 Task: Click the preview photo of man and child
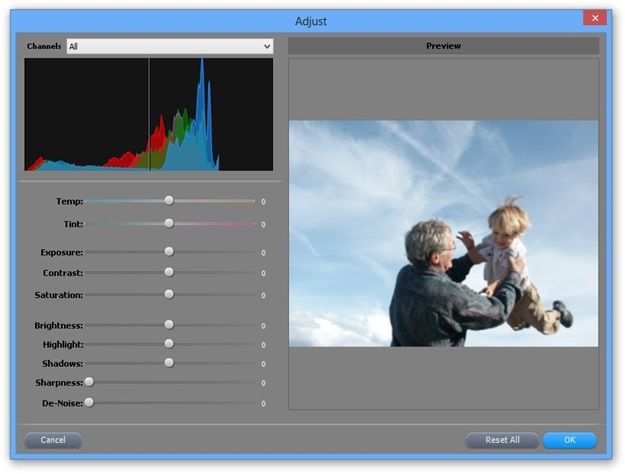coord(443,234)
